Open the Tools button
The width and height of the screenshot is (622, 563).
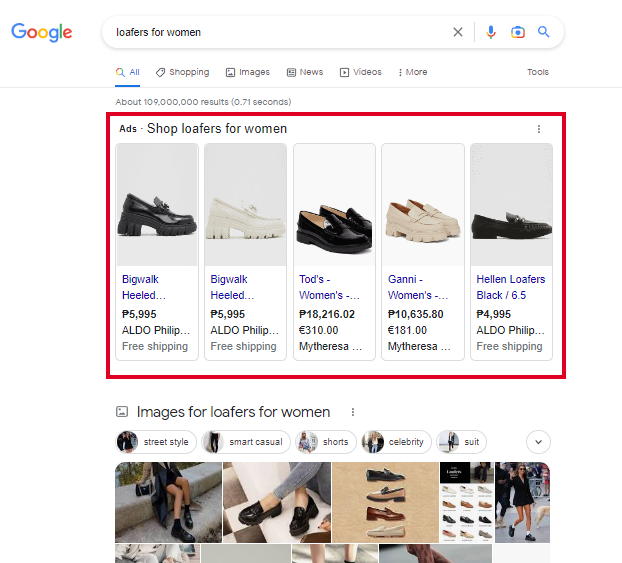point(538,72)
